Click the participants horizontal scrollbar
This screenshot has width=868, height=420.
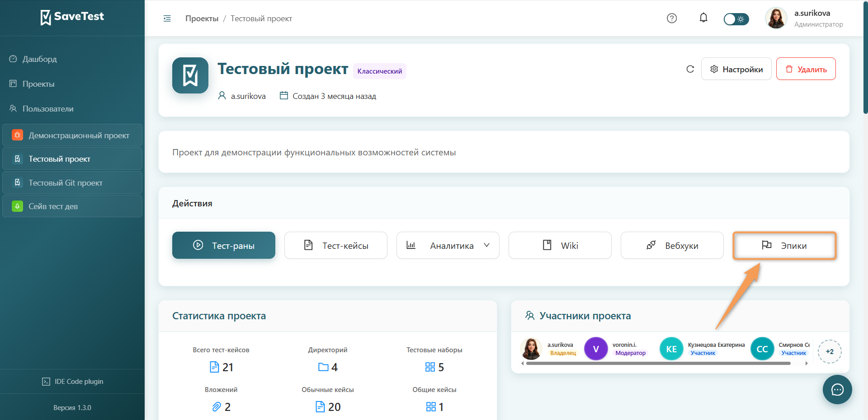pos(658,363)
